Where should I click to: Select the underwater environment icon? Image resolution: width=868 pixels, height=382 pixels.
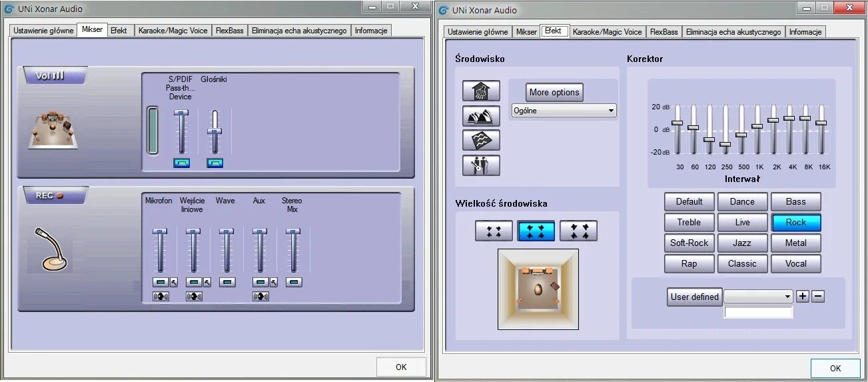point(481,141)
